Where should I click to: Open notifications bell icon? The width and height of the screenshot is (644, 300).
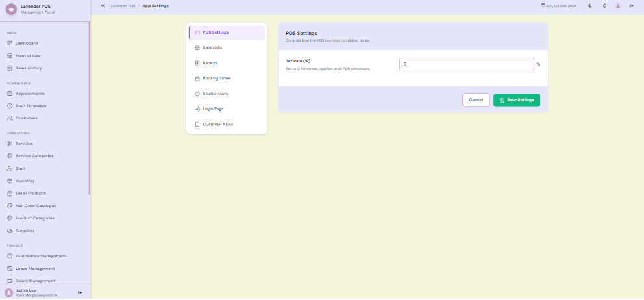coord(604,6)
